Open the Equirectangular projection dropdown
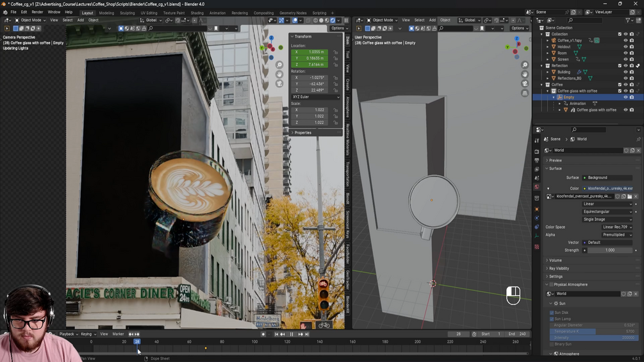644x362 pixels. 607,212
